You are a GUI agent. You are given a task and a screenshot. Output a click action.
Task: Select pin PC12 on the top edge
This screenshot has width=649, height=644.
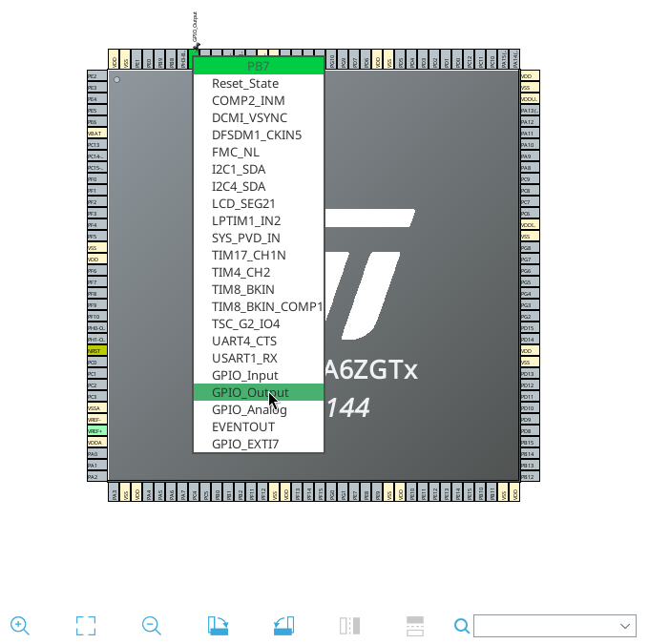pos(469,59)
